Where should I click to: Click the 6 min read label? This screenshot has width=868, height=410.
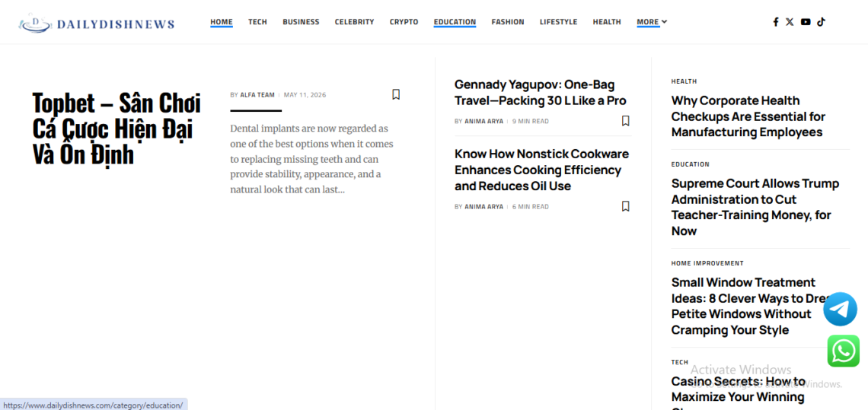coord(531,207)
